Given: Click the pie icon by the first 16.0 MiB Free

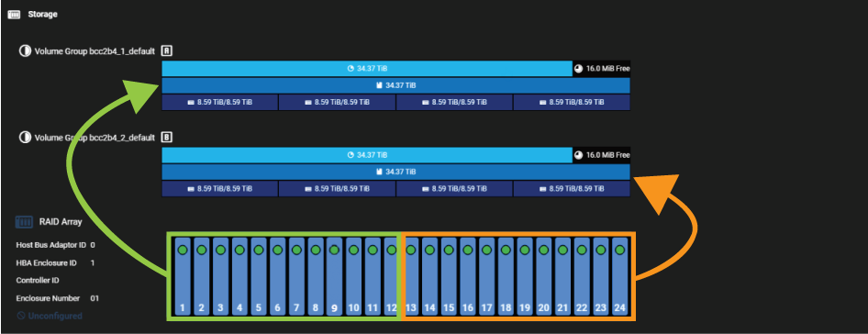Looking at the screenshot, I should pyautogui.click(x=579, y=69).
